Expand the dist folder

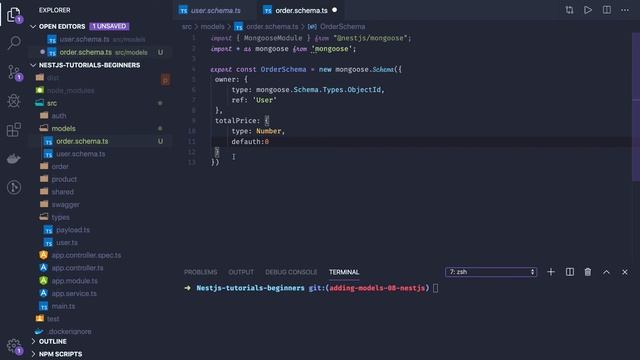pyautogui.click(x=100, y=78)
